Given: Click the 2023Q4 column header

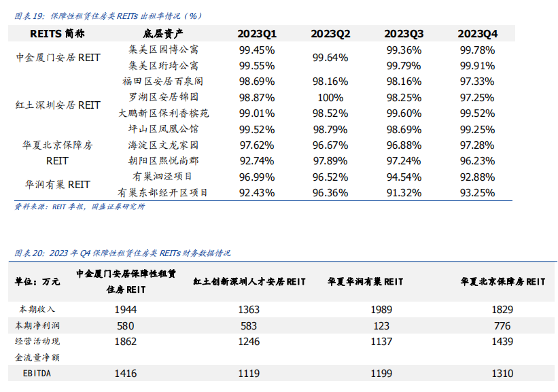Looking at the screenshot, I should click(478, 34).
